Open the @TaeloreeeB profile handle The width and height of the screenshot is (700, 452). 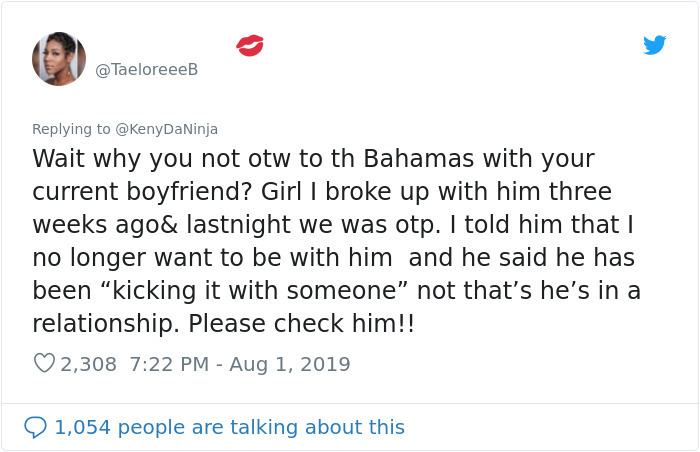tap(146, 70)
